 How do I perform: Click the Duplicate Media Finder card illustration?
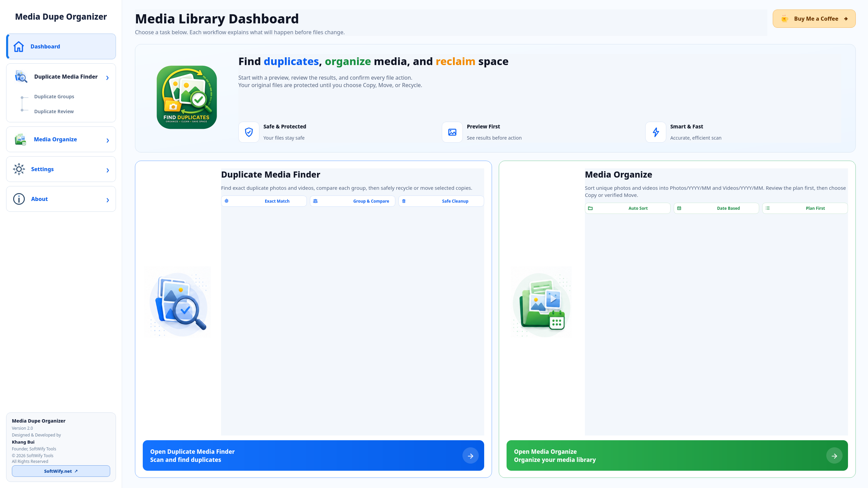pyautogui.click(x=178, y=302)
